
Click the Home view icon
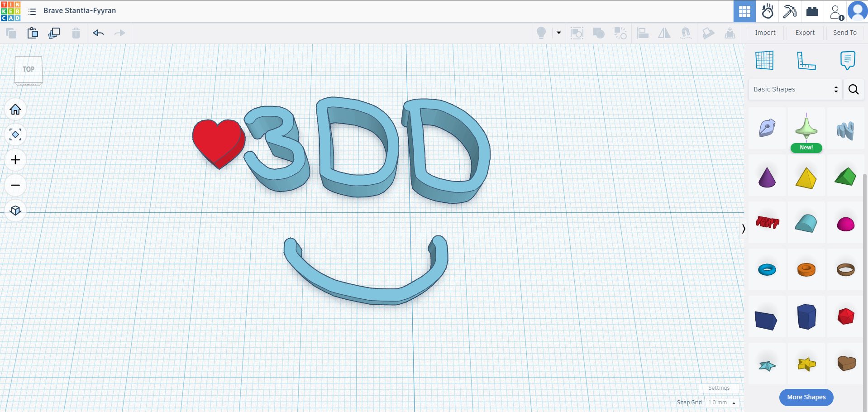click(x=15, y=110)
